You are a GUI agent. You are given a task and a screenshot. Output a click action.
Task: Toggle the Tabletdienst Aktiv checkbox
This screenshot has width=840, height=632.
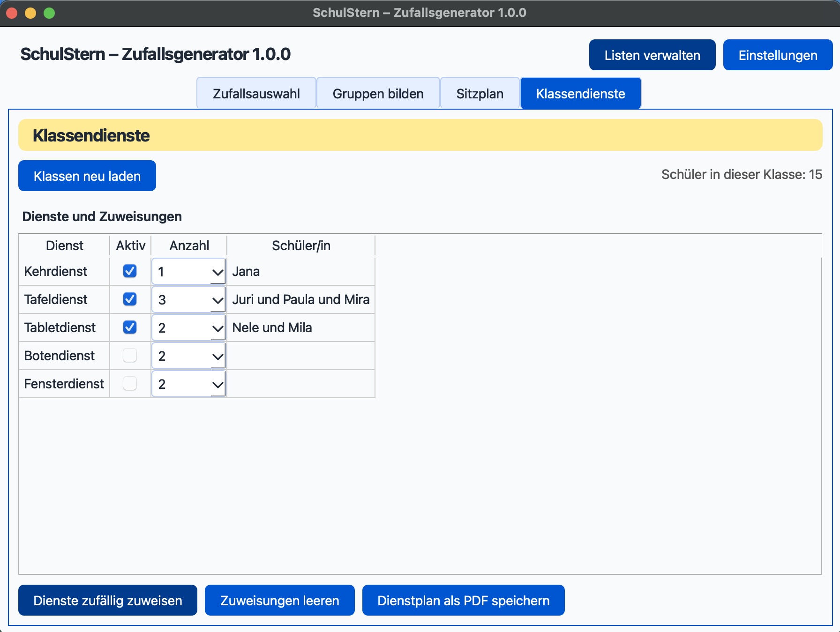pos(130,327)
